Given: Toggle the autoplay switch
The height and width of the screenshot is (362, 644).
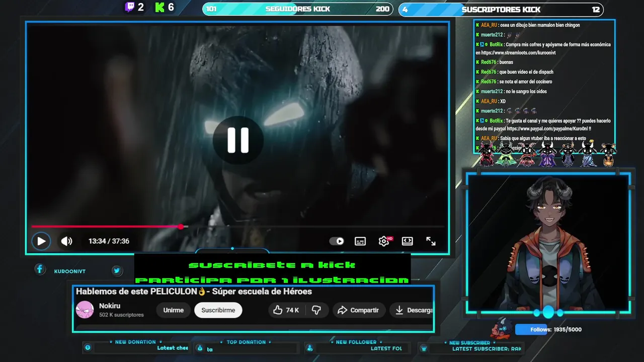Looking at the screenshot, I should (x=337, y=241).
